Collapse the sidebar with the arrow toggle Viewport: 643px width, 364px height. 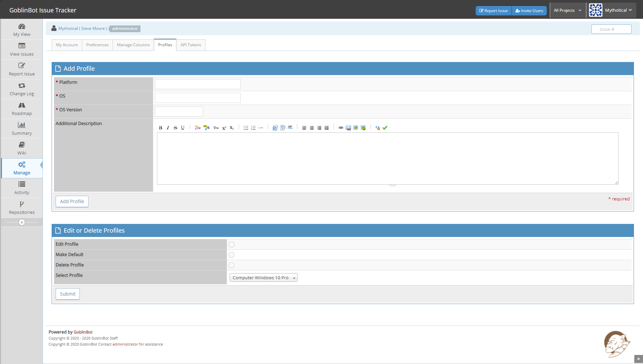[x=22, y=222]
